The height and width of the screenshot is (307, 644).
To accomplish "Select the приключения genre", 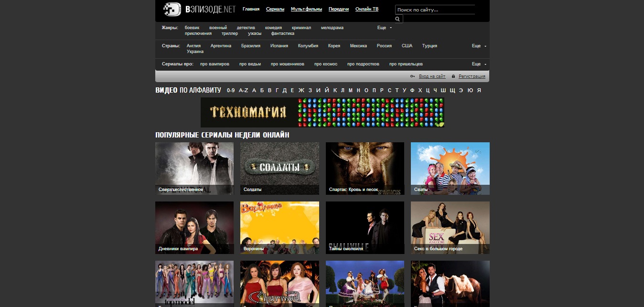I will coord(198,33).
